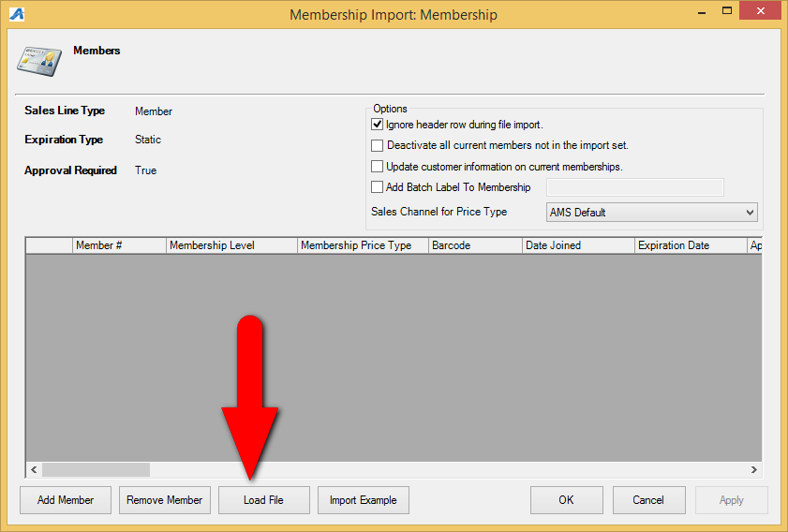This screenshot has height=532, width=788.
Task: Click the 'Expiration Type' label
Action: pos(64,140)
